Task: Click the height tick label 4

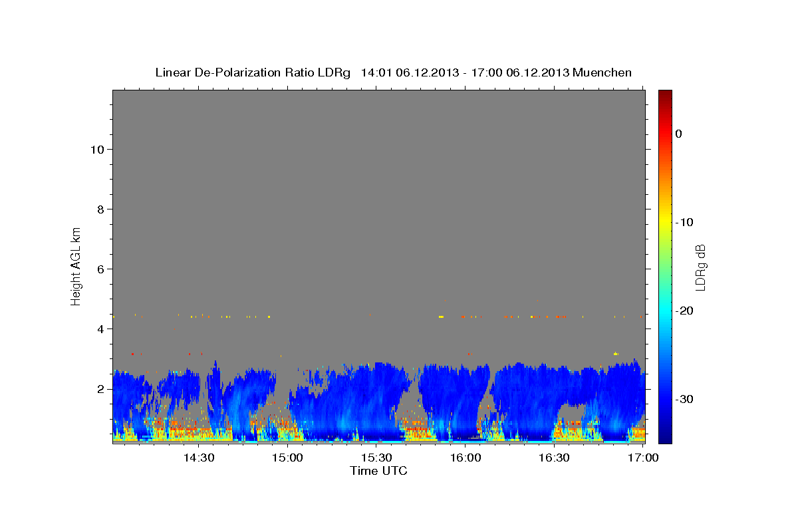Action: (100, 329)
